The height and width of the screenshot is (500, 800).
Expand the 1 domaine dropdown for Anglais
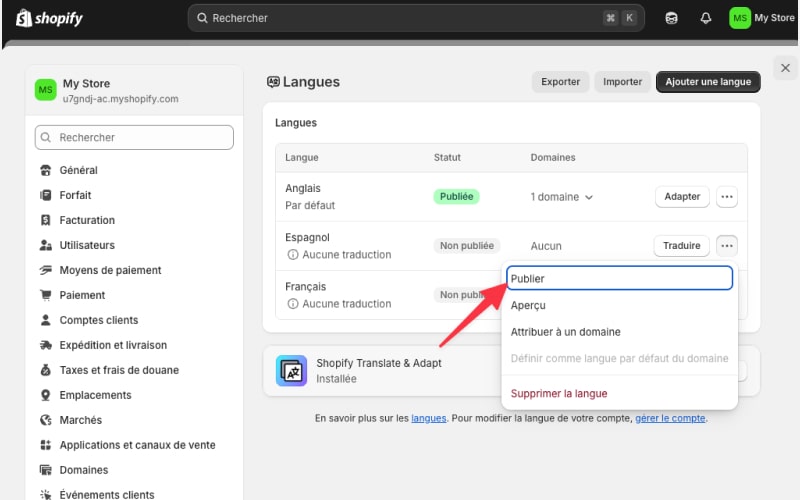561,197
